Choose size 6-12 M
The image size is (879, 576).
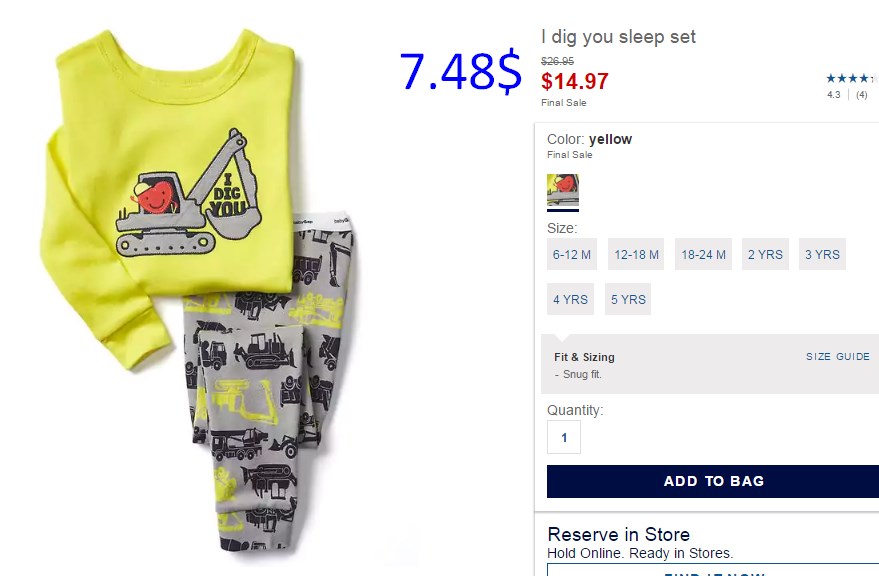[572, 254]
